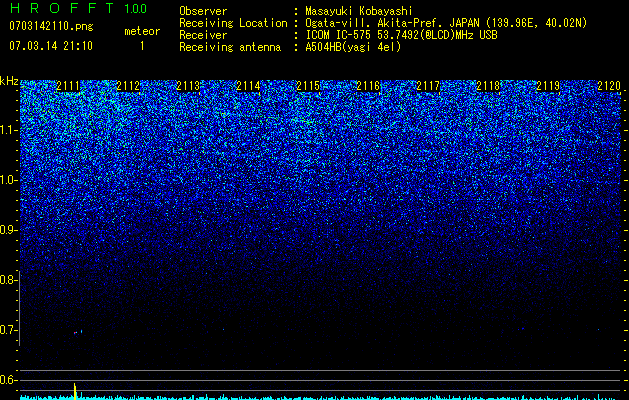Click the Receiver field label

point(203,35)
